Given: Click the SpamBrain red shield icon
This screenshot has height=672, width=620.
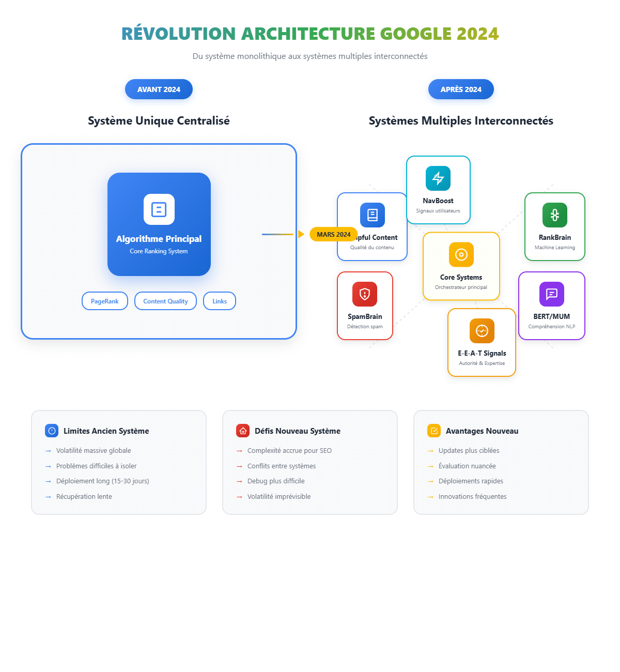Looking at the screenshot, I should coord(365,294).
